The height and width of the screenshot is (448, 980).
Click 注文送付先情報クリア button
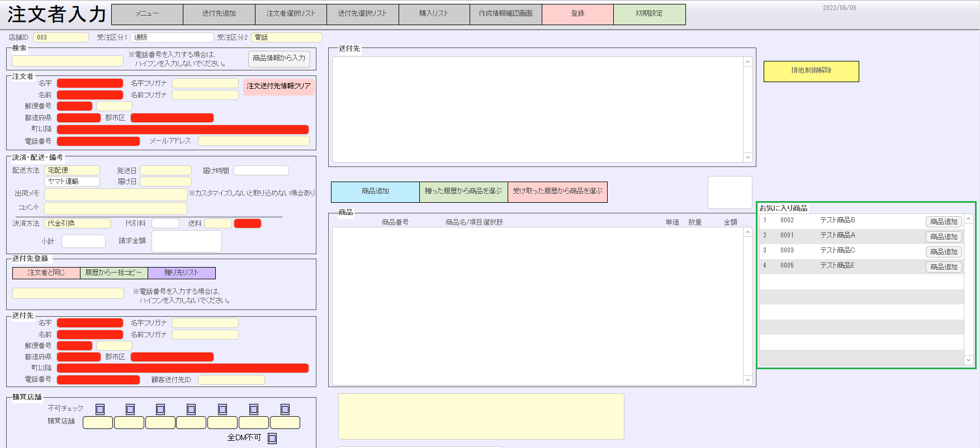click(278, 86)
